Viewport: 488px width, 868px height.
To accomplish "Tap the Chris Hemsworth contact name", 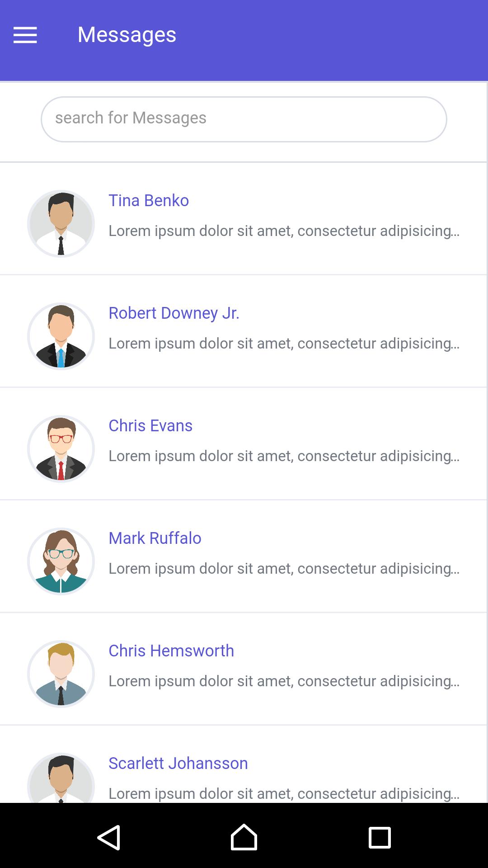I will click(x=171, y=651).
